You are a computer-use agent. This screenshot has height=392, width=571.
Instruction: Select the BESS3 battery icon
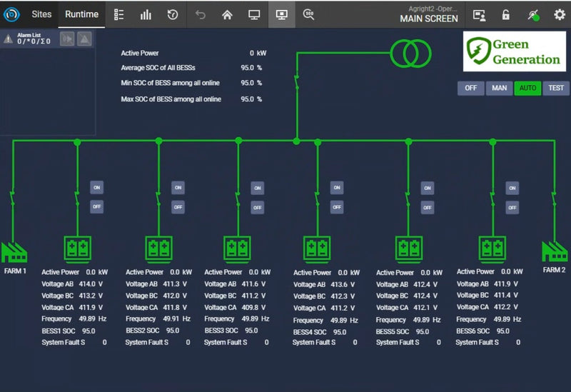237,250
